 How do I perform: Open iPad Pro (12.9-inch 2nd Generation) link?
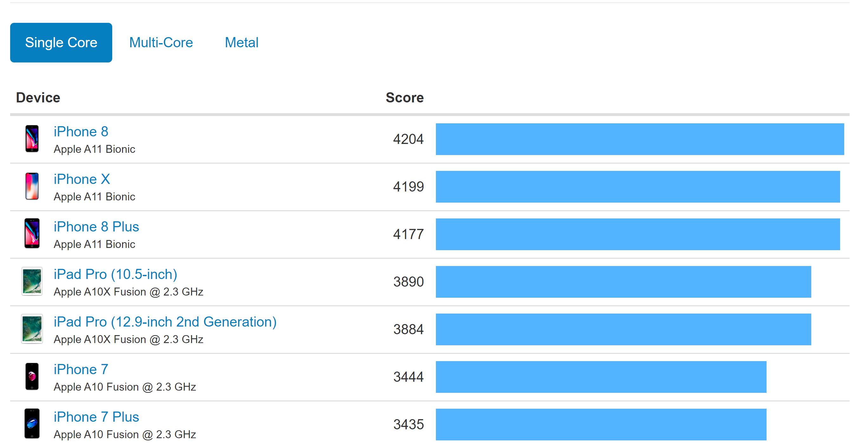coord(165,322)
